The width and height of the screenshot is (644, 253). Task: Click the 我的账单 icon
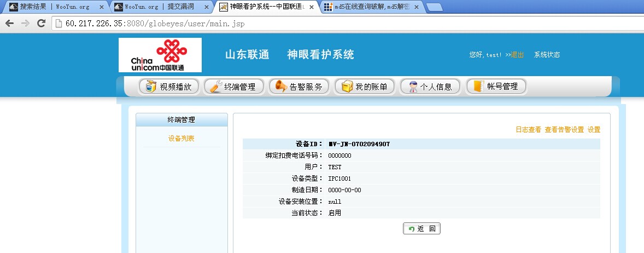click(x=347, y=87)
